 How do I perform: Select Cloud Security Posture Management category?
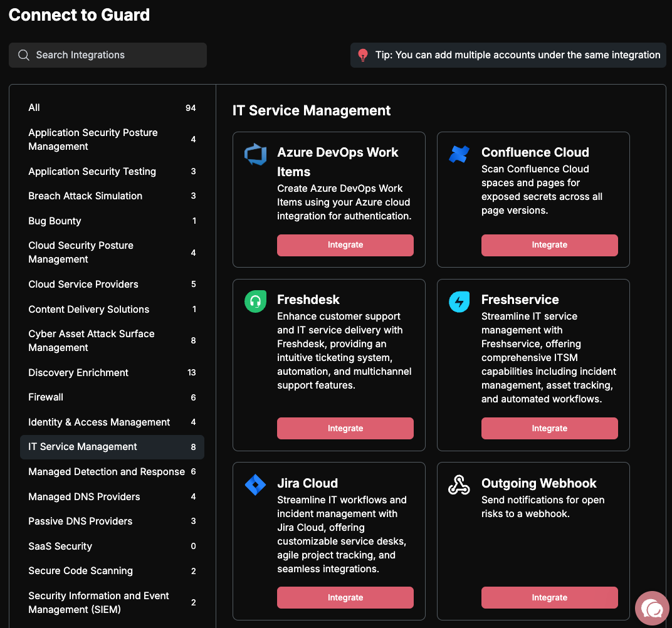(112, 253)
